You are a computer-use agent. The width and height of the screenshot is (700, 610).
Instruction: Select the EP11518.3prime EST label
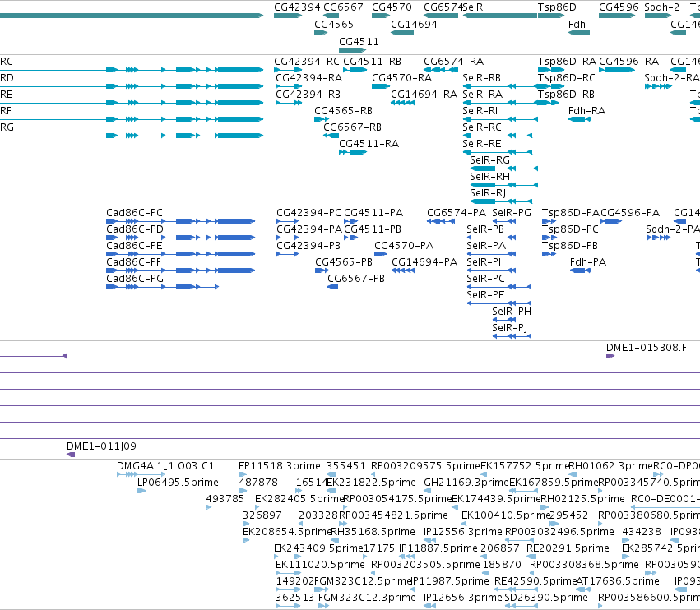coord(280,466)
